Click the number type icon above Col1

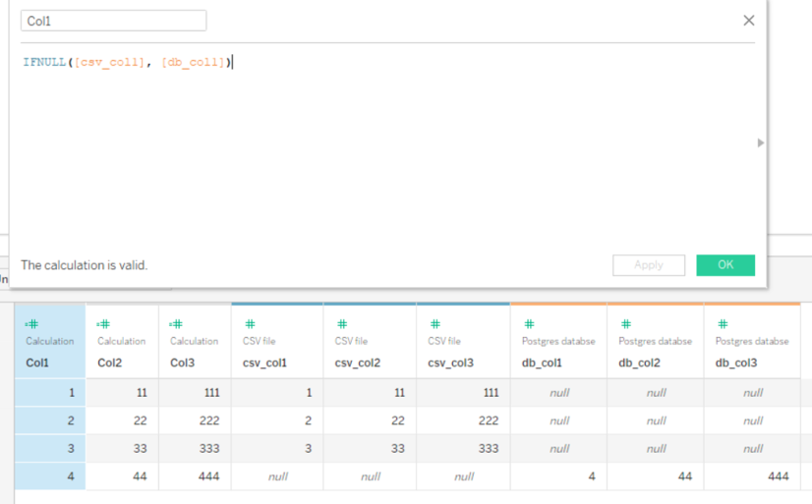click(x=31, y=324)
